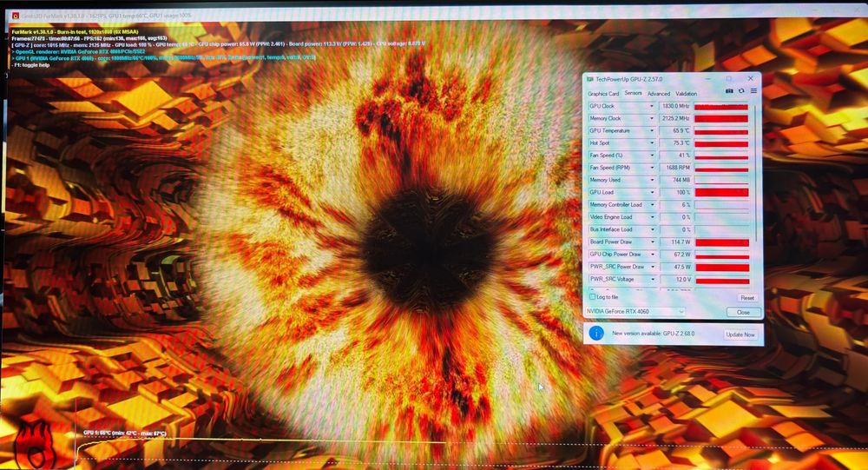The image size is (868, 470).
Task: Click the Board Power Draw graph bar
Action: click(x=722, y=242)
